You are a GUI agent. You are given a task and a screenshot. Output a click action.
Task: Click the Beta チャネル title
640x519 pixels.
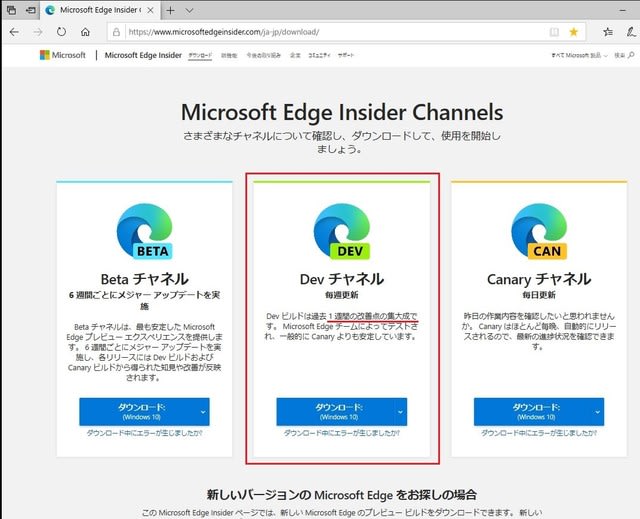coord(144,279)
